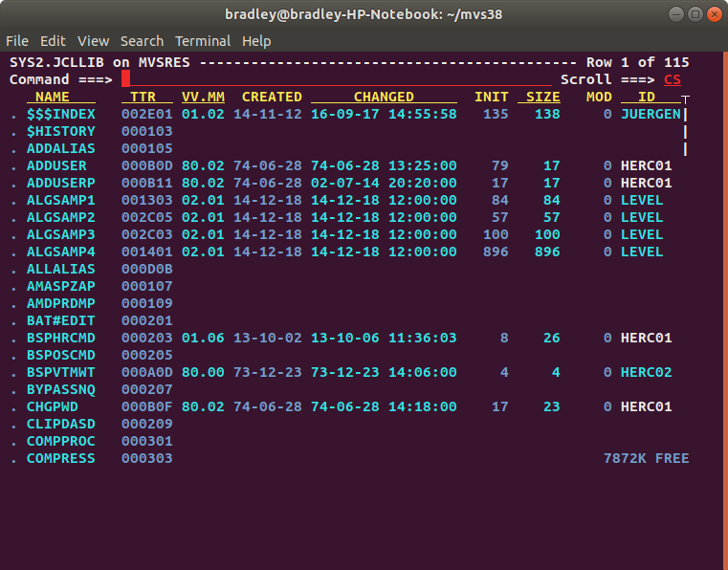The width and height of the screenshot is (728, 570).
Task: Select the AMDPRDMP member
Action: click(x=61, y=303)
